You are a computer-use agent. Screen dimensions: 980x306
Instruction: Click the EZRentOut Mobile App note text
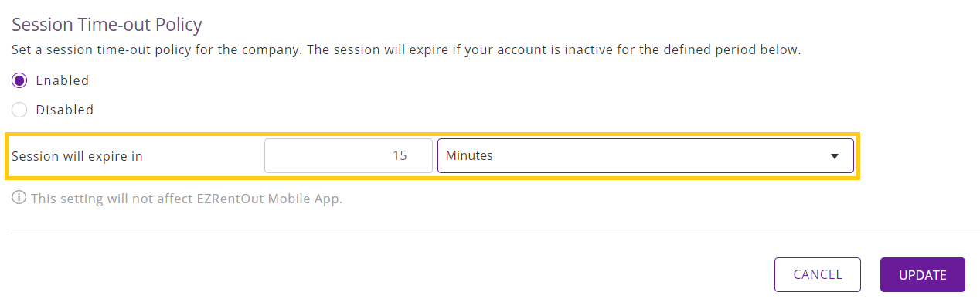coord(186,199)
